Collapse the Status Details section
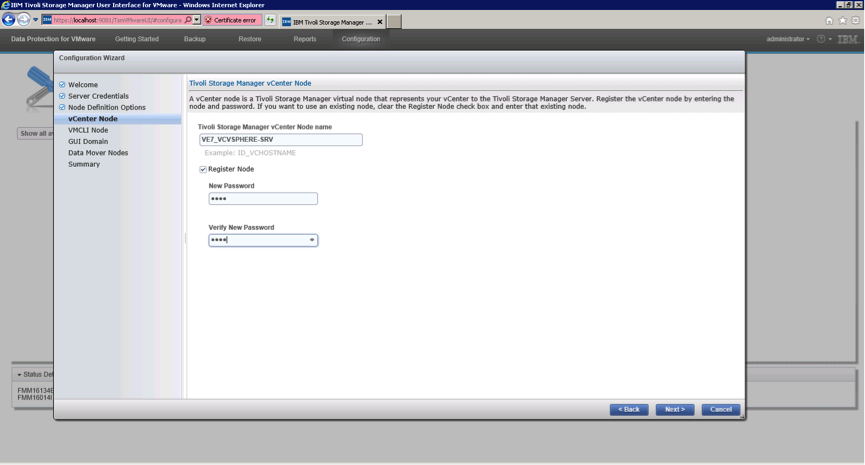This screenshot has height=465, width=865. point(19,375)
